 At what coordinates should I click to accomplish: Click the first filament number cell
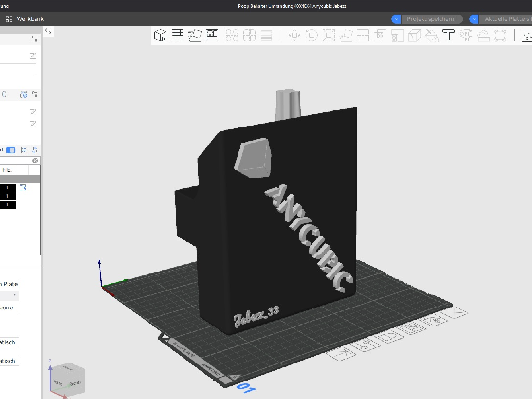click(8, 188)
